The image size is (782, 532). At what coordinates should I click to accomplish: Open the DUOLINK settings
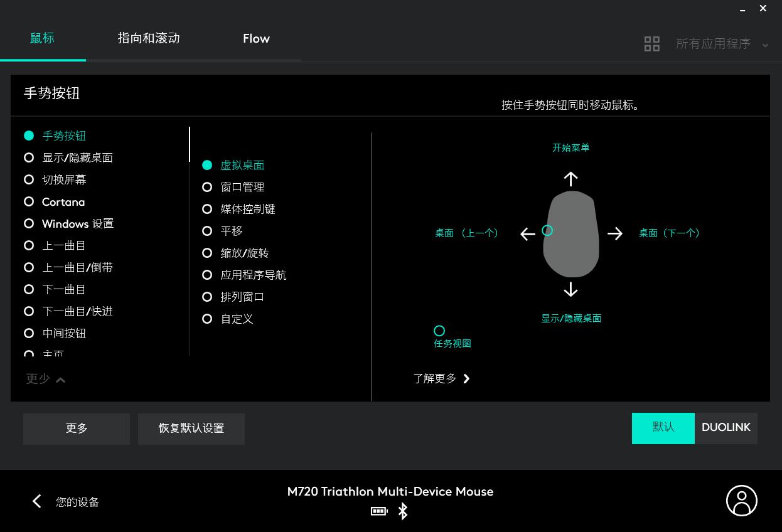click(x=726, y=428)
